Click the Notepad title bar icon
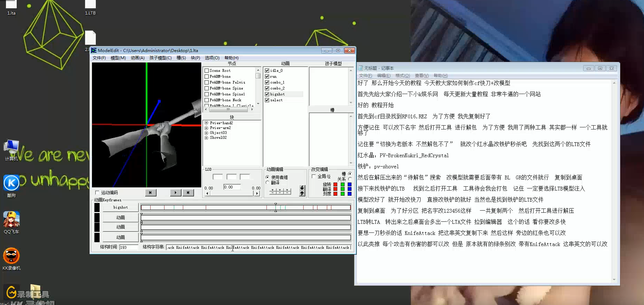644x305 pixels. [360, 68]
